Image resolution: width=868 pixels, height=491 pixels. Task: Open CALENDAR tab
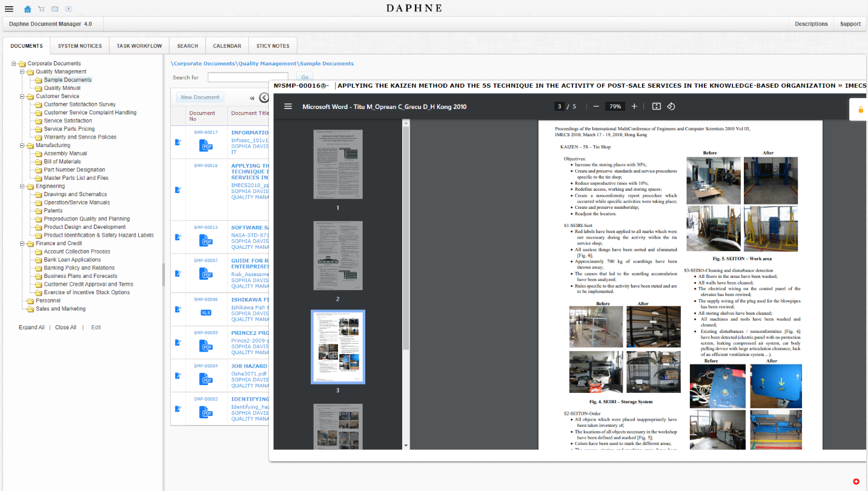(227, 46)
